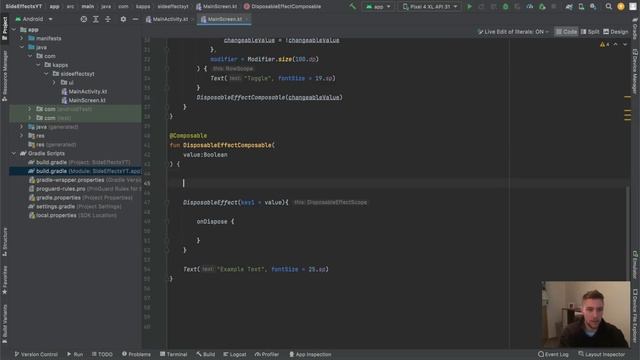This screenshot has width=640, height=360.
Task: Switch editor to Split view mode
Action: click(x=590, y=32)
